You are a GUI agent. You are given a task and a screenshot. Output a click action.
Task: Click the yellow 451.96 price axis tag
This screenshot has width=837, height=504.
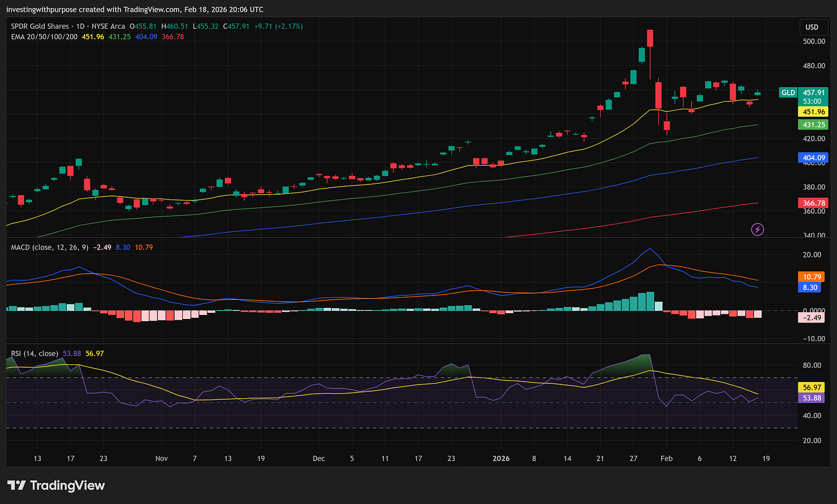coord(813,112)
